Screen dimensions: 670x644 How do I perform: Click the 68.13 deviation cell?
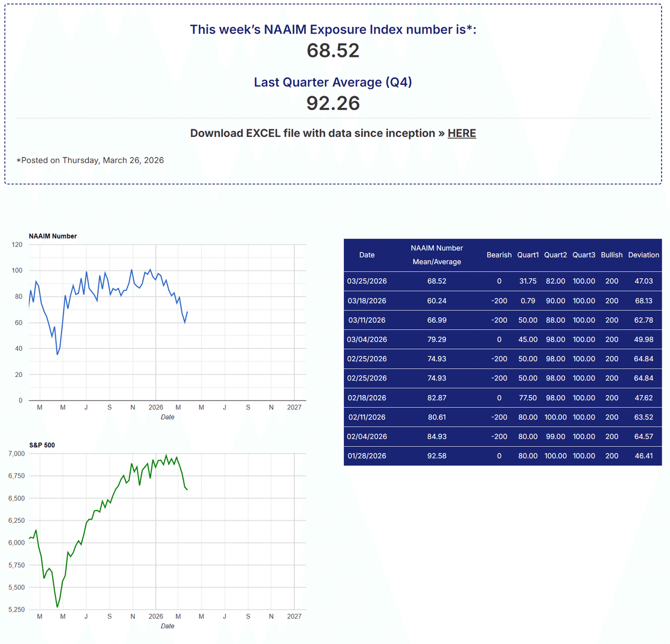point(644,300)
